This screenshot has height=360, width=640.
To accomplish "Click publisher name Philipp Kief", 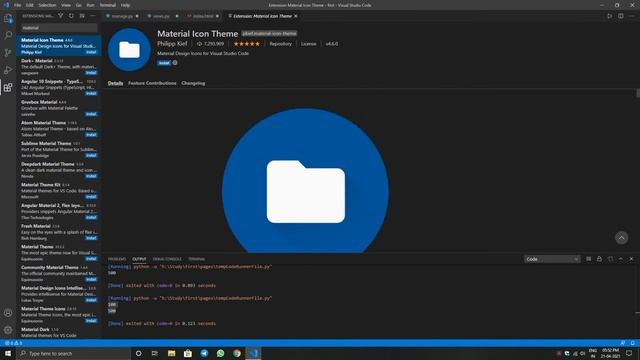I will 172,44.
